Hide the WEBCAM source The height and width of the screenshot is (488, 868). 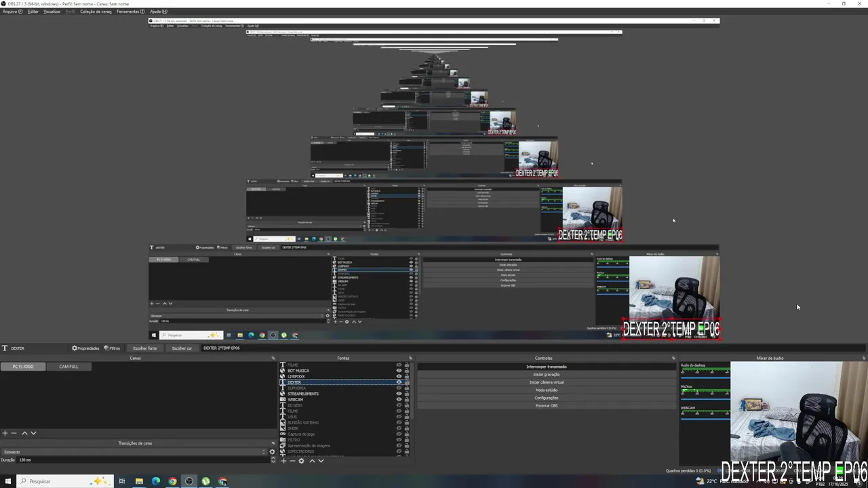click(399, 399)
